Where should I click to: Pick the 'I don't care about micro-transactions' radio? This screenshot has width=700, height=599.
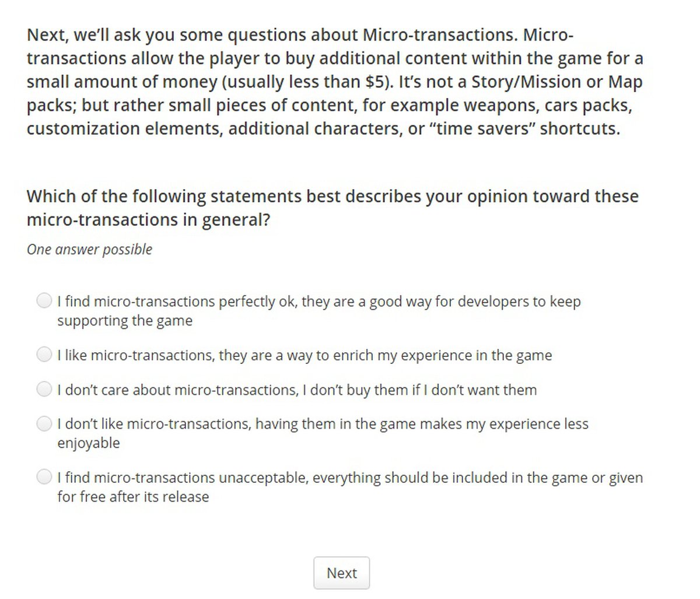(44, 389)
